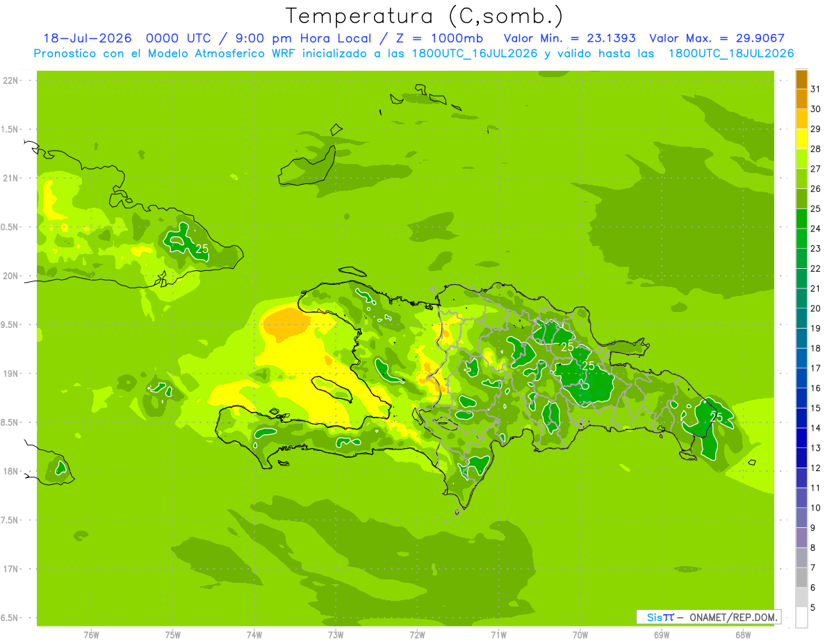Click the "75W" longitude axis label
Viewport: 834px width, 644px height.
click(173, 634)
